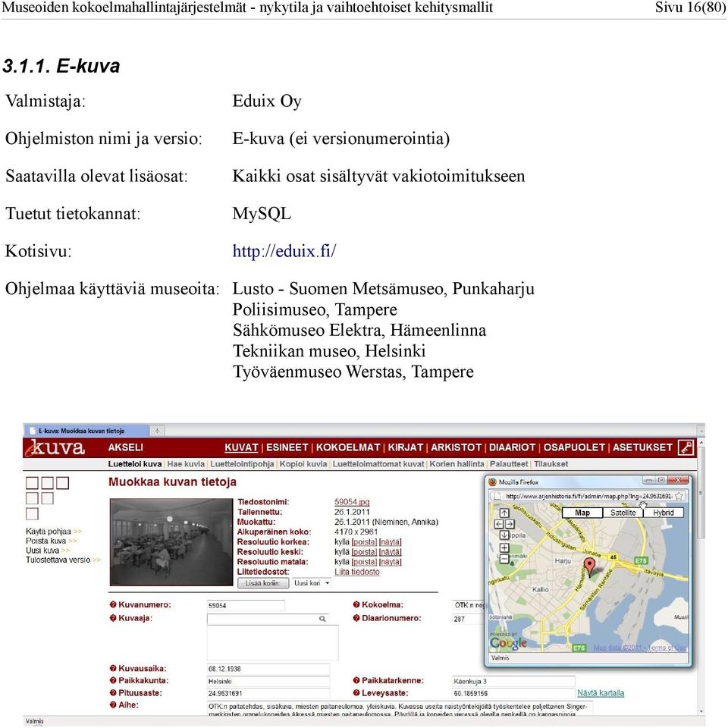Click the Lisää koriin button

click(263, 583)
